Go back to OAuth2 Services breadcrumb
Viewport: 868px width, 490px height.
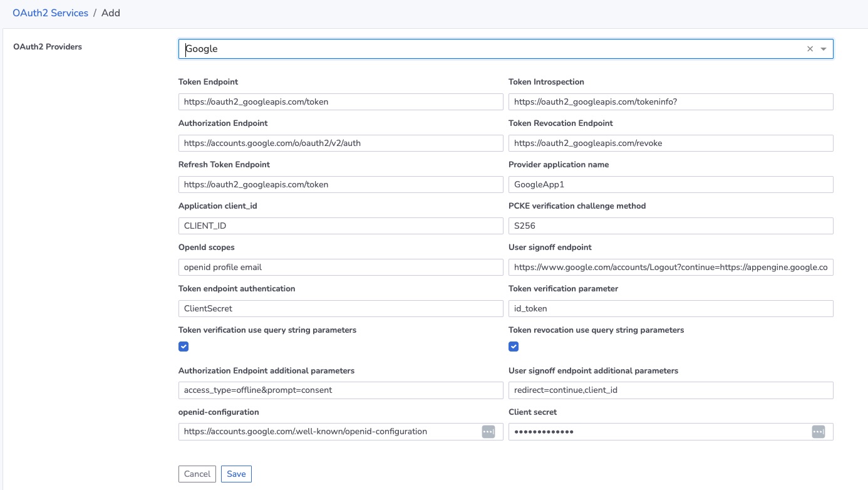[50, 13]
